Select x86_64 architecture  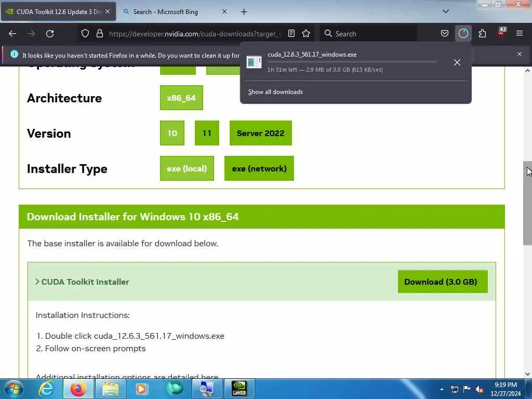[x=181, y=98]
